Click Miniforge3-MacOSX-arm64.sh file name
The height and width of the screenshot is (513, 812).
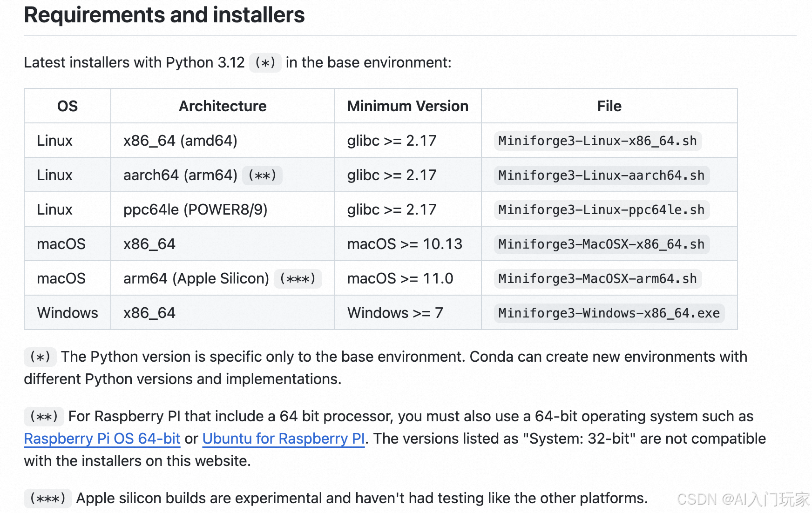[x=597, y=278]
